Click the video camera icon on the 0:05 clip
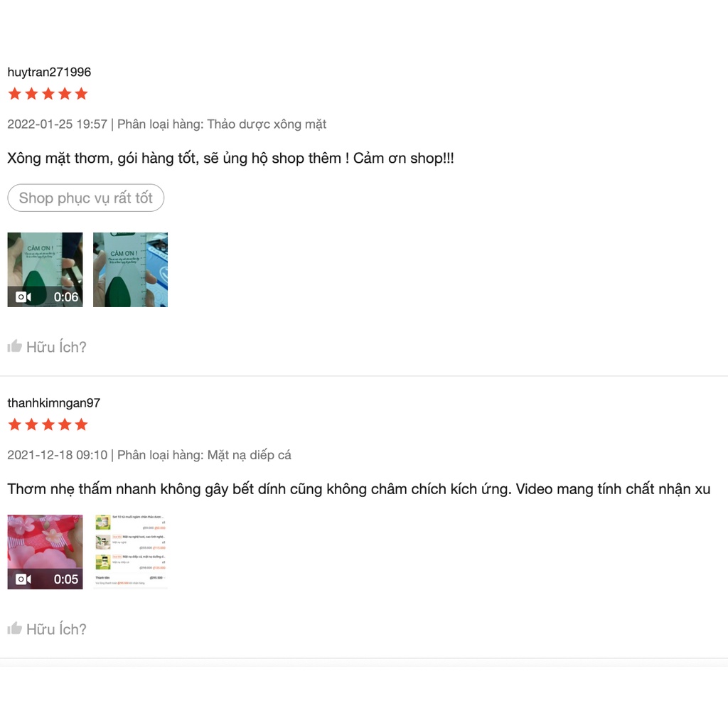Viewport: 728px width, 728px height. [23, 579]
